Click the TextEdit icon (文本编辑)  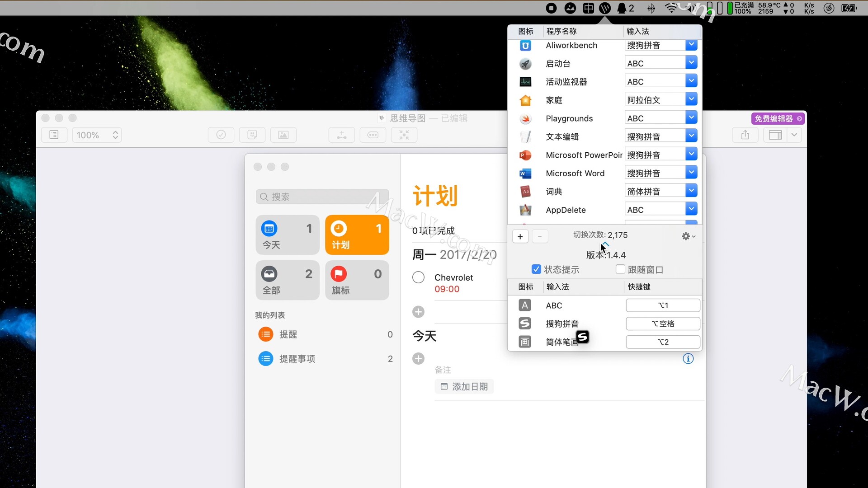tap(525, 137)
